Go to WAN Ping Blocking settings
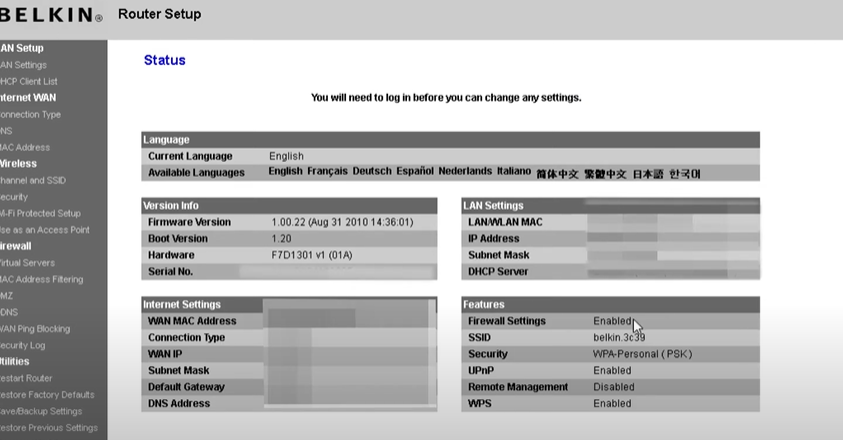This screenshot has width=843, height=440. click(x=35, y=328)
